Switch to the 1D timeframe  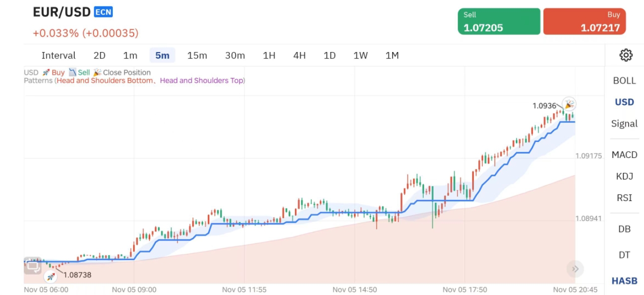[x=329, y=55]
